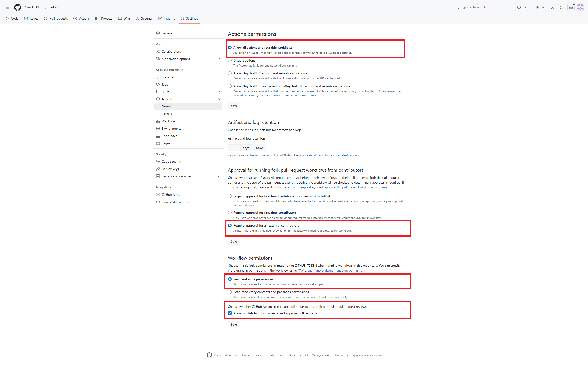Open General settings with the gear icon
588x367 pixels.
(x=188, y=33)
